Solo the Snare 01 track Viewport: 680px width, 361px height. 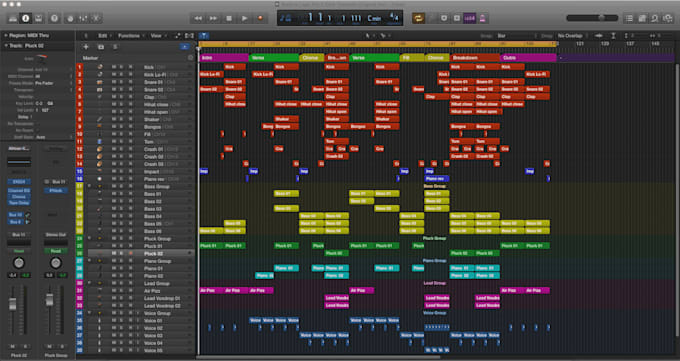pyautogui.click(x=121, y=82)
